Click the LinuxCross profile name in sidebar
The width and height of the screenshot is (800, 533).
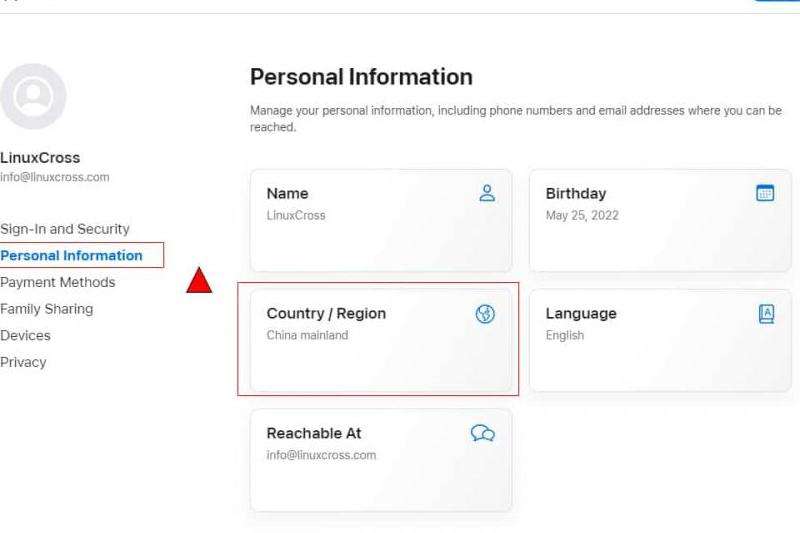click(40, 158)
